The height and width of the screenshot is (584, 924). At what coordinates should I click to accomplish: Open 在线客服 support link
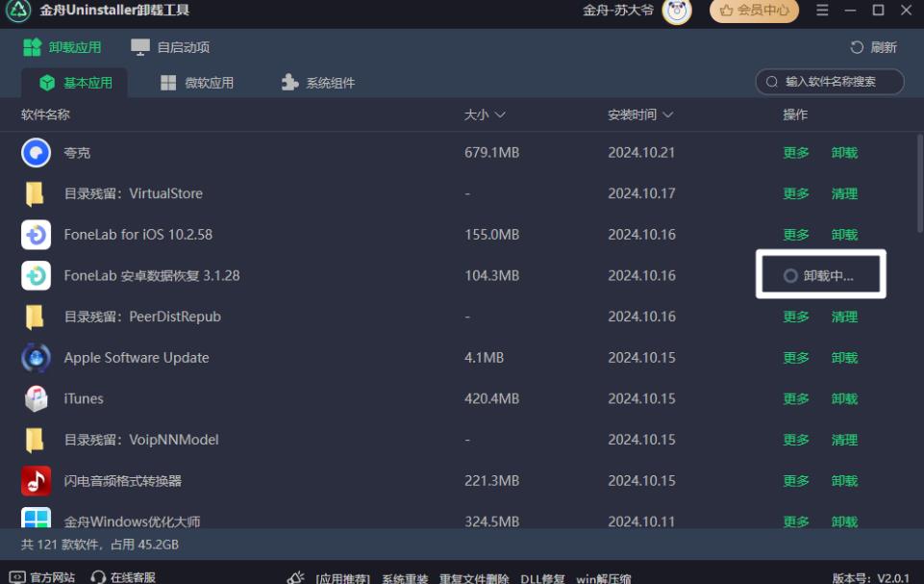point(123,577)
